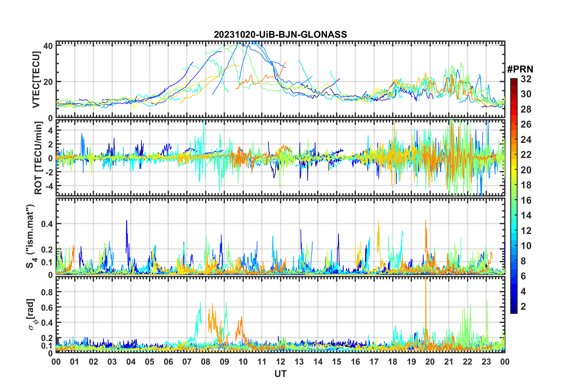Viewport: 561px width, 392px height.
Task: Click the 21 hour label on UT axis
Action: click(449, 362)
